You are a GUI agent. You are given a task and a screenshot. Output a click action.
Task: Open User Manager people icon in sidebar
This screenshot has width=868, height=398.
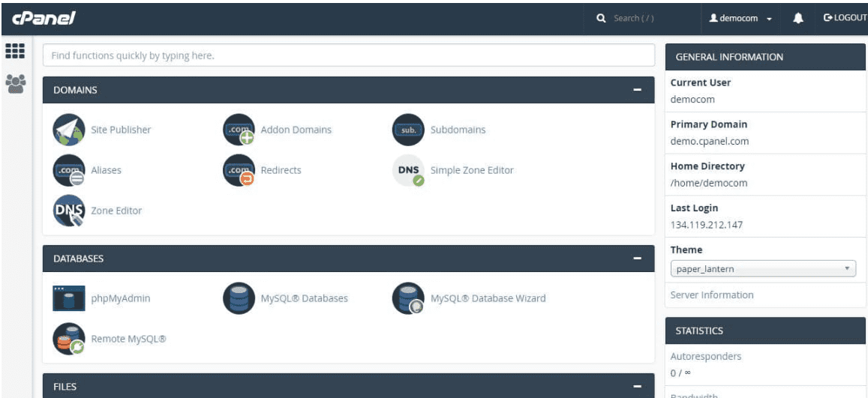point(15,83)
